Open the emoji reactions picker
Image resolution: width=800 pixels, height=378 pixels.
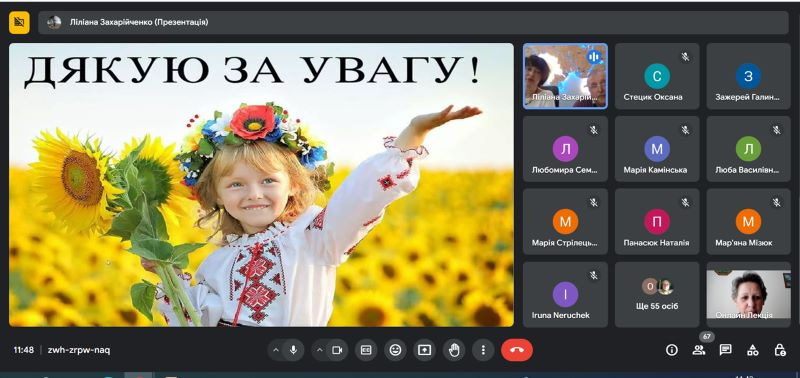point(395,350)
